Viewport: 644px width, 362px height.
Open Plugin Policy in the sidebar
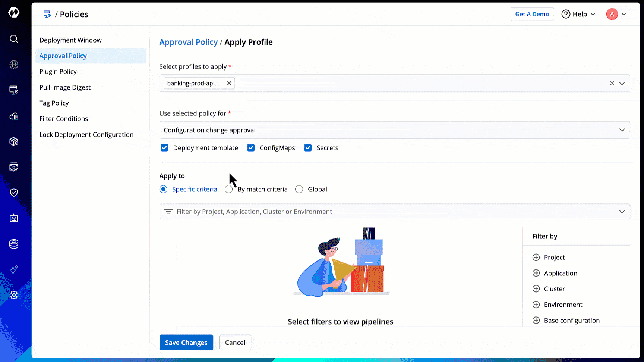coord(58,72)
